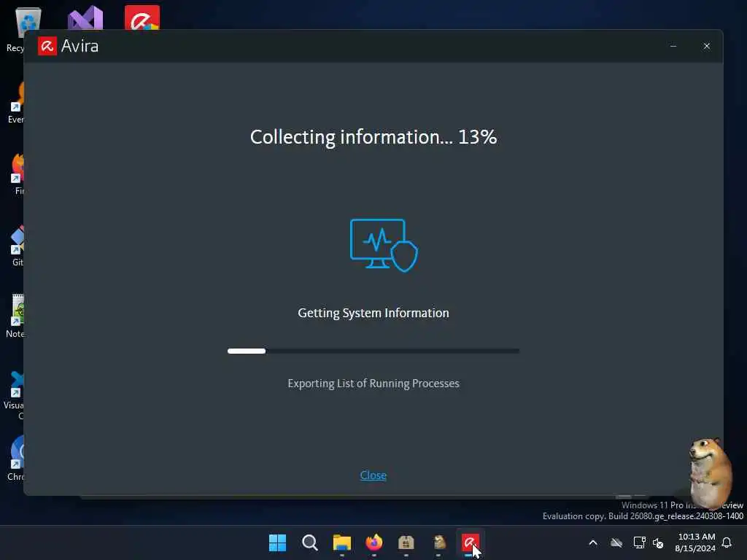Select the Visual Studio Code desktop shortcut
This screenshot has width=747, height=560.
point(15,394)
